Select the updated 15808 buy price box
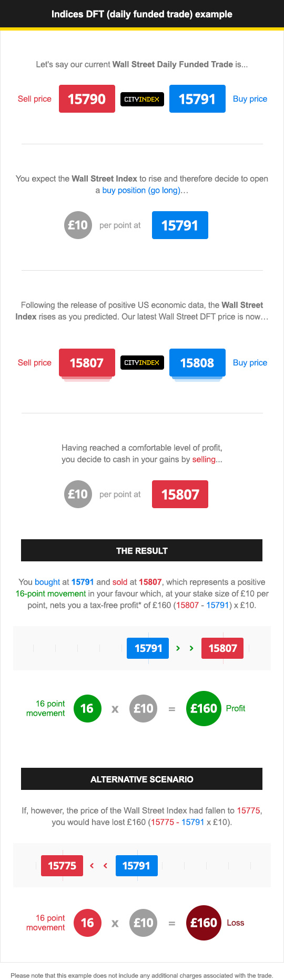The width and height of the screenshot is (284, 980). (x=197, y=363)
